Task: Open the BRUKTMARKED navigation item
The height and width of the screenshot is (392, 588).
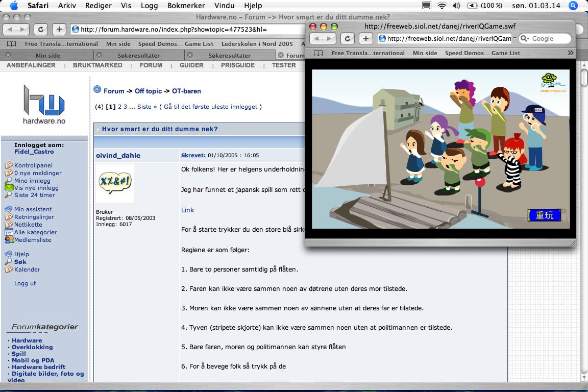Action: click(97, 65)
